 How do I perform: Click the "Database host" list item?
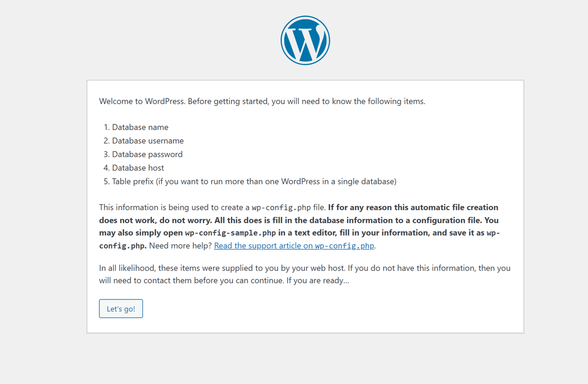coord(138,168)
